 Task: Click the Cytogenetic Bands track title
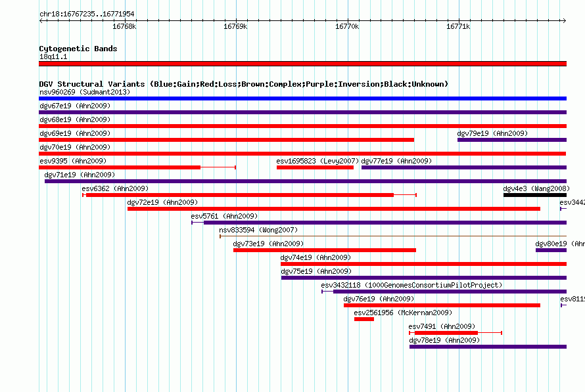[x=78, y=49]
